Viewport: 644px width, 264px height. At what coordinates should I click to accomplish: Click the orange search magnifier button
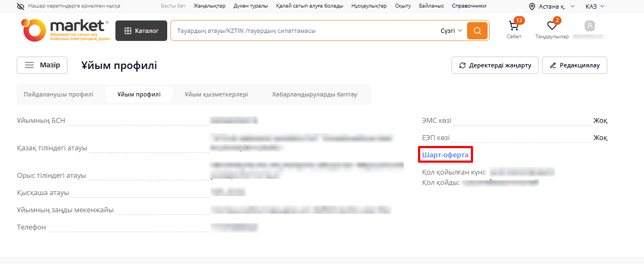click(477, 31)
